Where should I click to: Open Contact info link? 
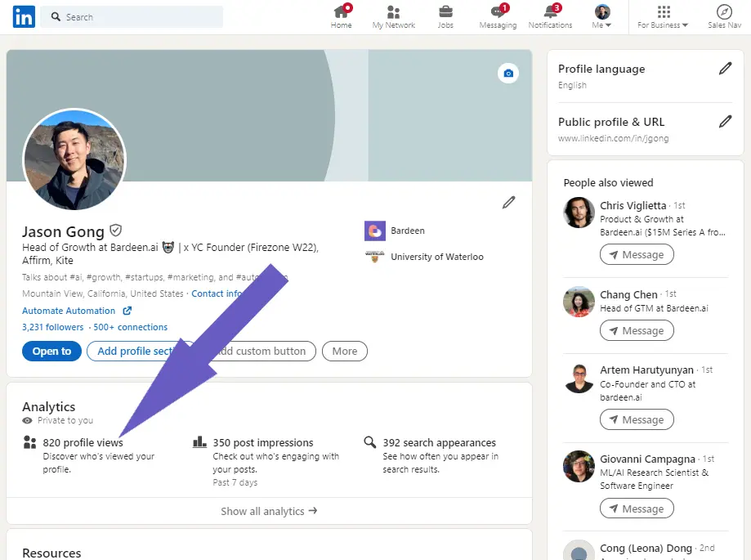[x=217, y=293]
